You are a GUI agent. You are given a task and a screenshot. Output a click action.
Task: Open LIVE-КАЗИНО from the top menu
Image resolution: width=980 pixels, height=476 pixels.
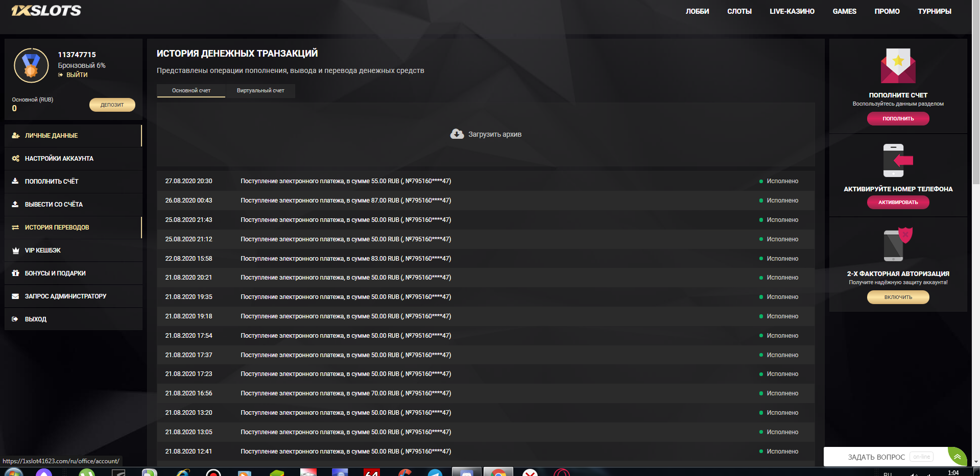[792, 11]
